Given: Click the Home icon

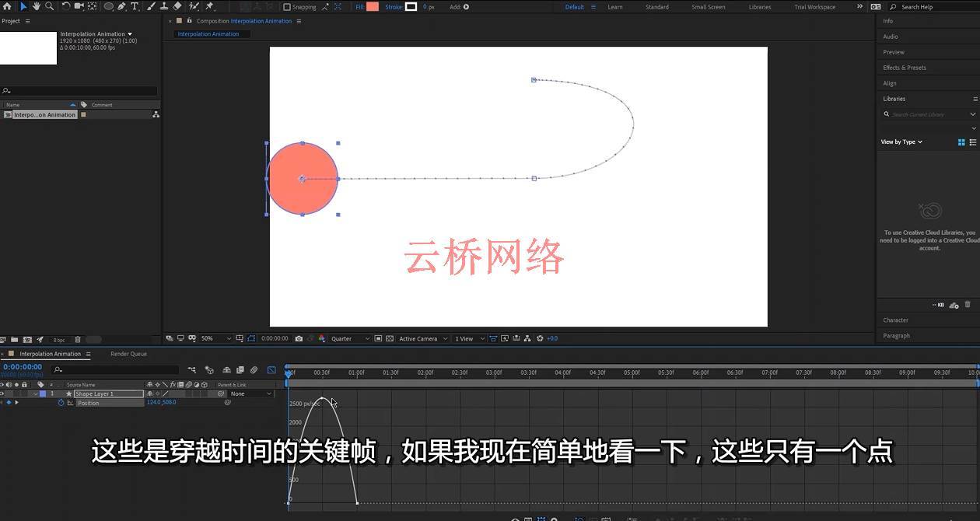Looking at the screenshot, I should pos(7,6).
